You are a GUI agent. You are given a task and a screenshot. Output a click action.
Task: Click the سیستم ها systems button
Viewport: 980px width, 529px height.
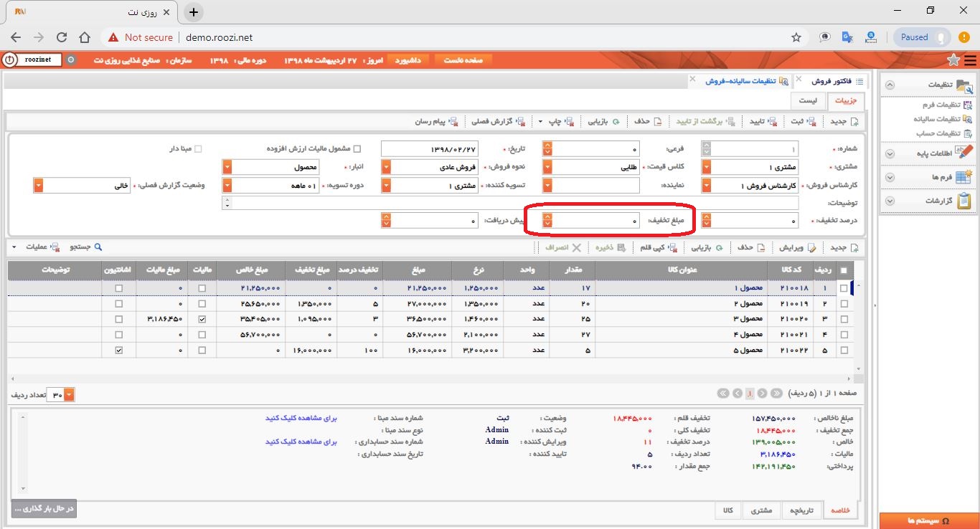[x=929, y=520]
